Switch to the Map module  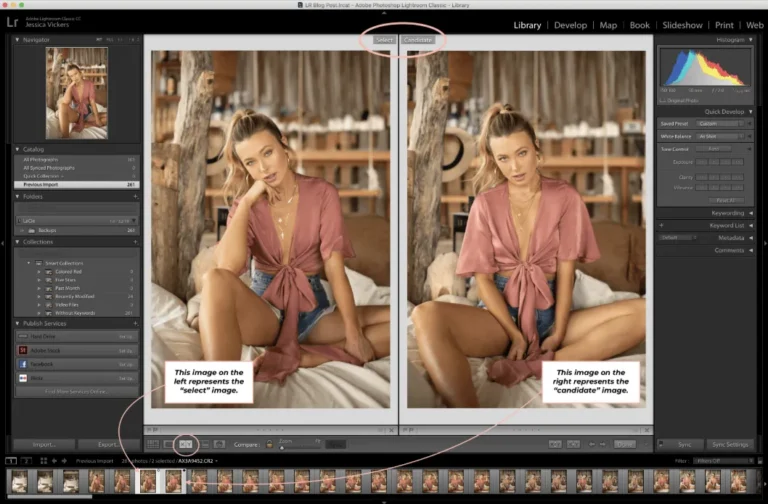coord(608,25)
